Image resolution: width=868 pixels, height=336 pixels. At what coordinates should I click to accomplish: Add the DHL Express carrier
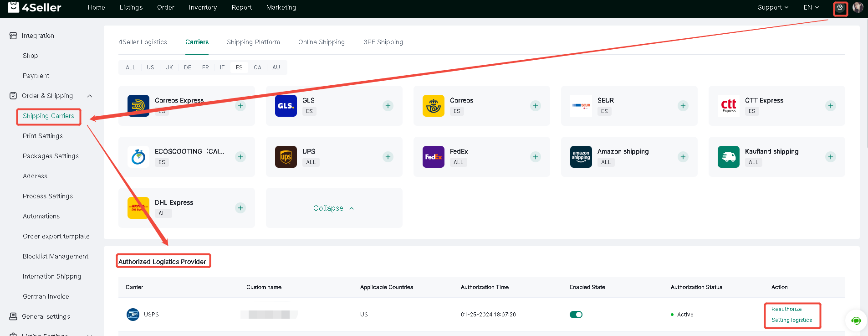pos(240,208)
